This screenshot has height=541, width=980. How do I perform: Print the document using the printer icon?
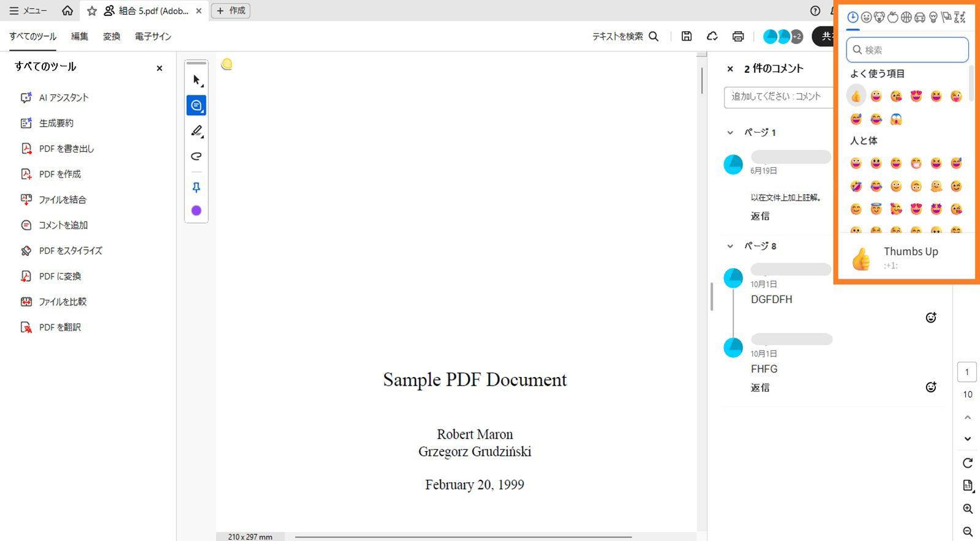(x=738, y=36)
